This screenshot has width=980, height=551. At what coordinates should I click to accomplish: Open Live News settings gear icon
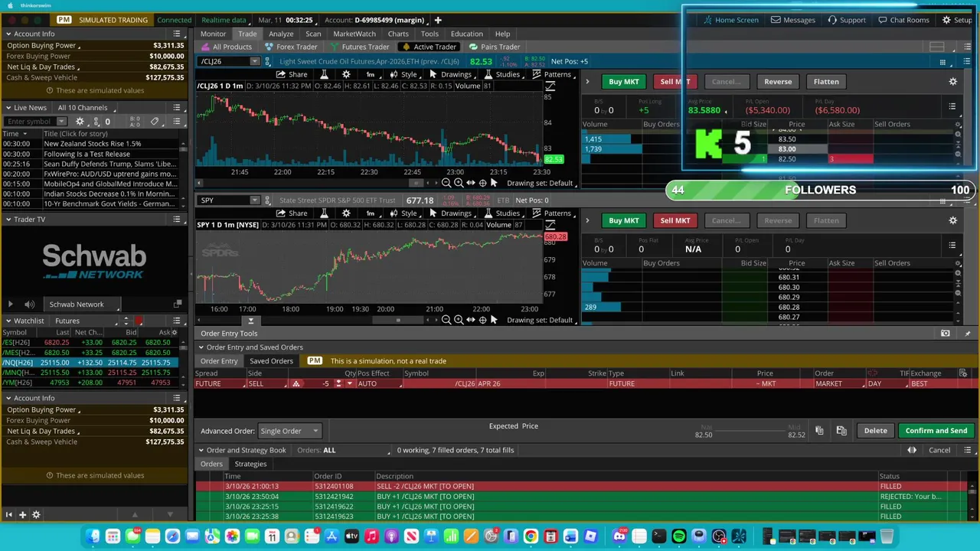[x=81, y=121]
